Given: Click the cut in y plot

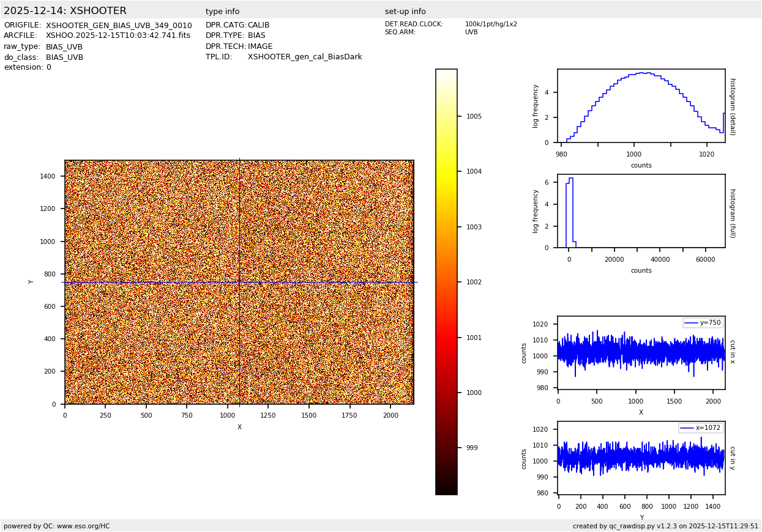Looking at the screenshot, I should [641, 457].
